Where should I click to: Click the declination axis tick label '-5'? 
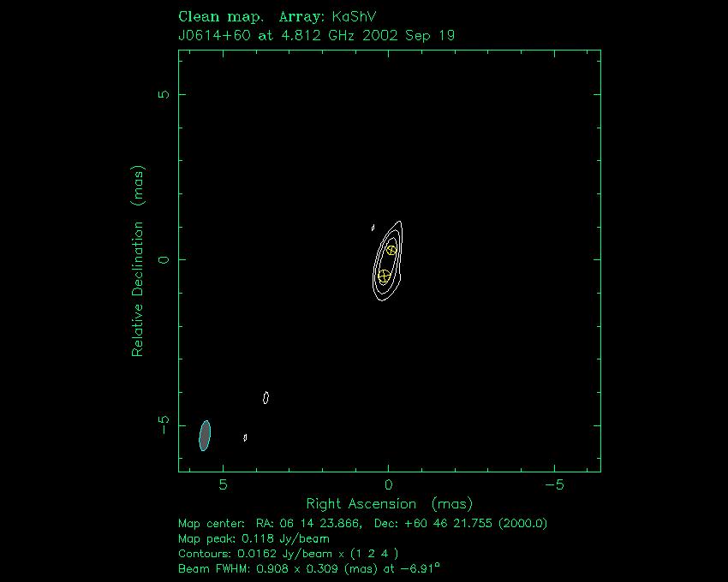[164, 425]
